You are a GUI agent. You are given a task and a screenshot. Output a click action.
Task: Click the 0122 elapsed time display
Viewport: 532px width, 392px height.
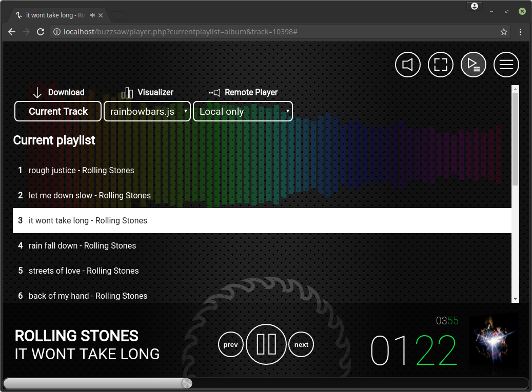click(x=414, y=350)
